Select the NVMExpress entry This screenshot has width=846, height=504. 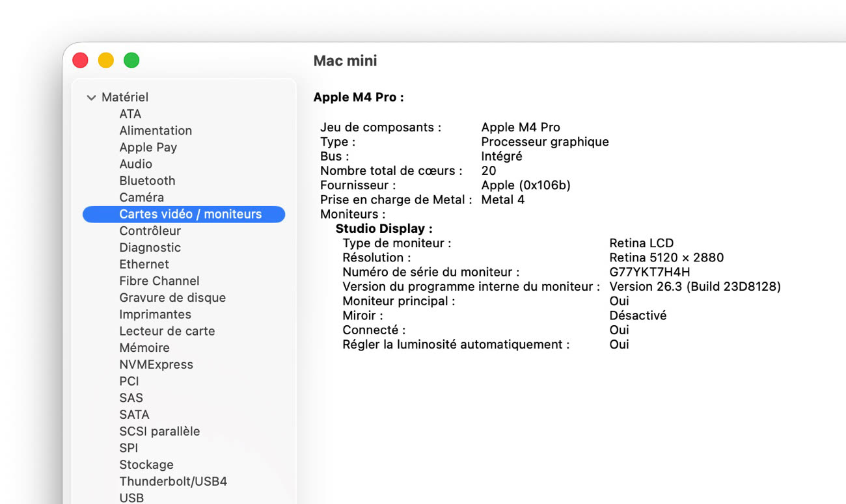[x=156, y=365]
